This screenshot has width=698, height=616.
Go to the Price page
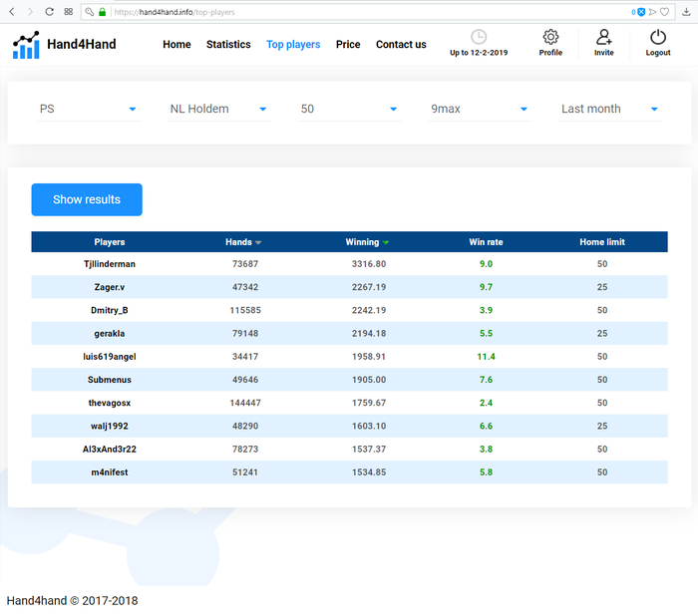(x=348, y=45)
